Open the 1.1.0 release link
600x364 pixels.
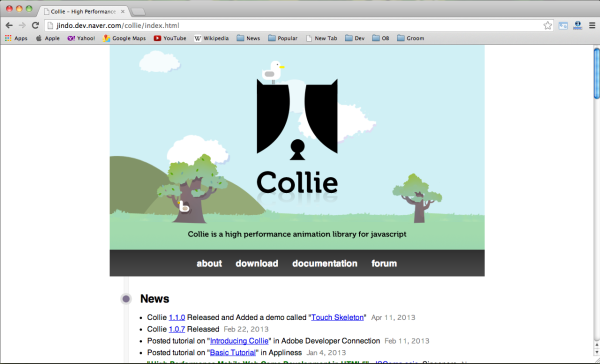177,317
